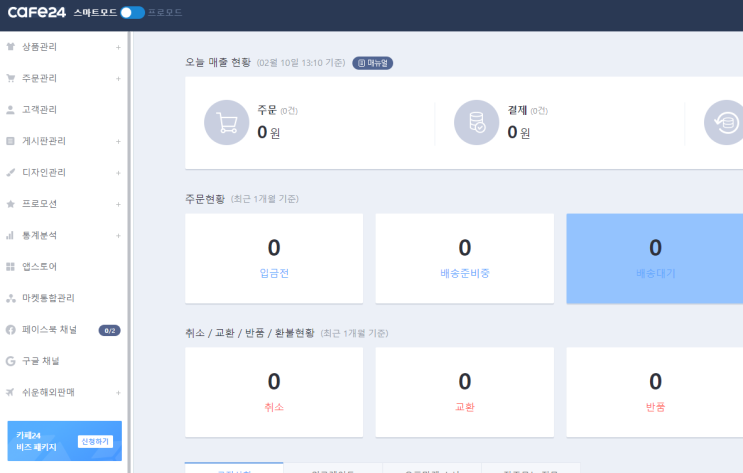The width and height of the screenshot is (743, 473).
Task: Click the grid icon for 앱스토어
Action: point(10,266)
